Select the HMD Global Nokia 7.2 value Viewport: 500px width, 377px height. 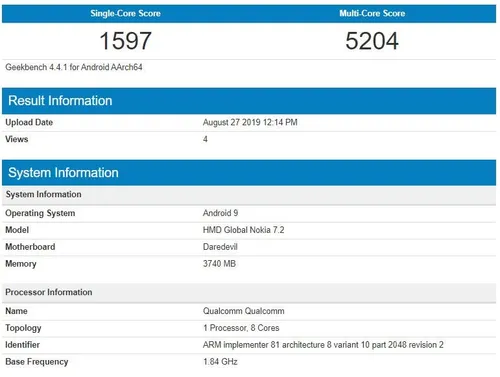pos(243,230)
